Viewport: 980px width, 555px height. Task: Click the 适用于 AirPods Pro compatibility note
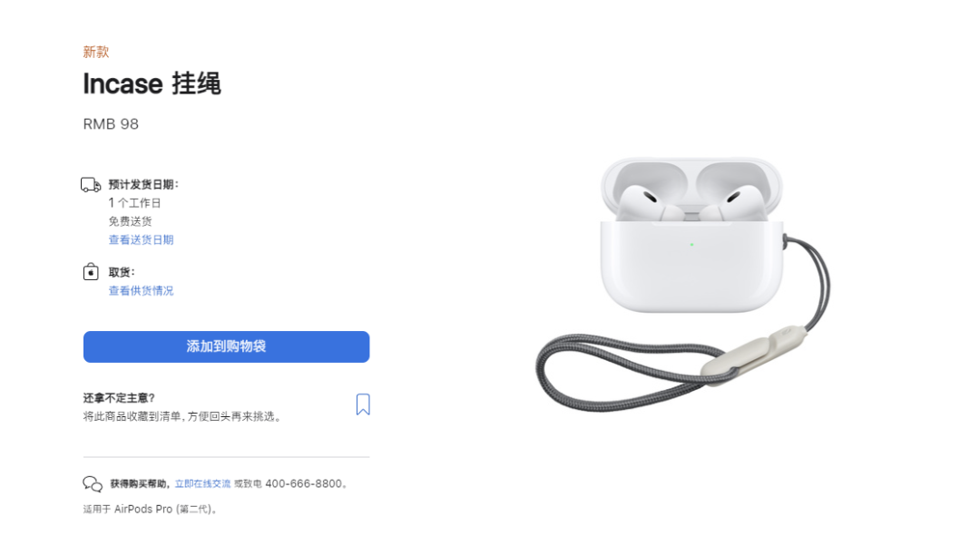pos(151,510)
